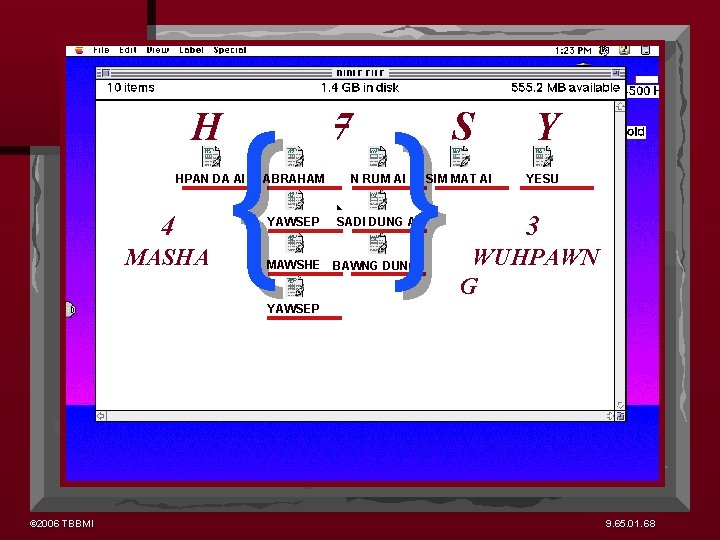Viewport: 720px width, 540px height.
Task: Click the SADI DUNG A file name
Action: click(375, 221)
